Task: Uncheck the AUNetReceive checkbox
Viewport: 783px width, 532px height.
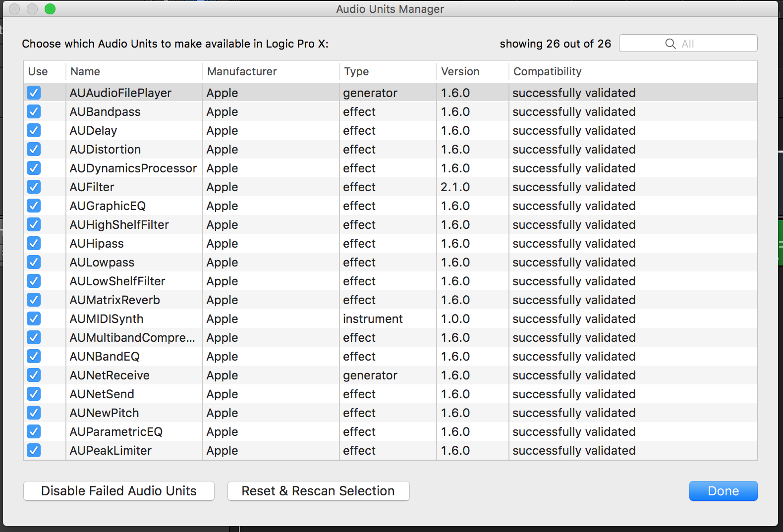Action: pyautogui.click(x=34, y=375)
